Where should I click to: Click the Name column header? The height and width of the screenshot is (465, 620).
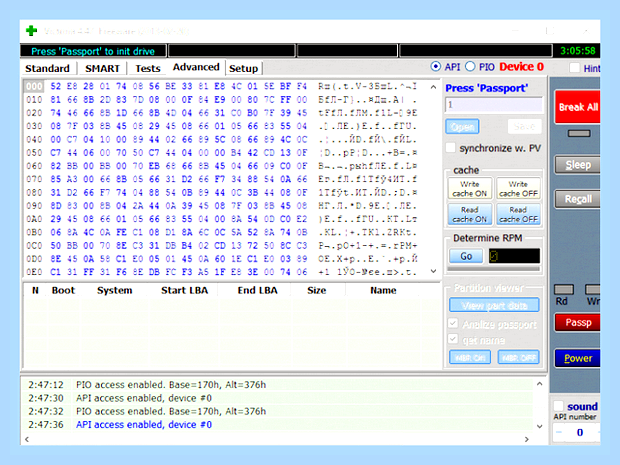(x=383, y=290)
